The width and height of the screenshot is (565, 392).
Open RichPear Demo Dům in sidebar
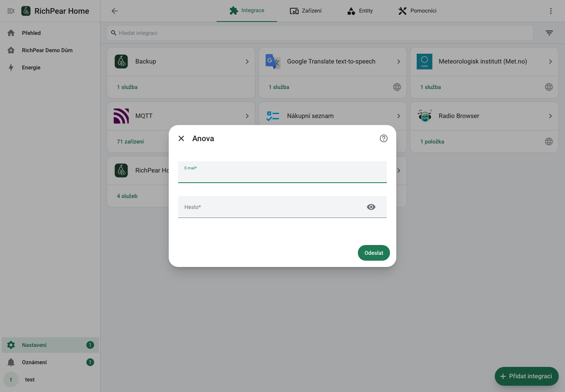pyautogui.click(x=50, y=50)
